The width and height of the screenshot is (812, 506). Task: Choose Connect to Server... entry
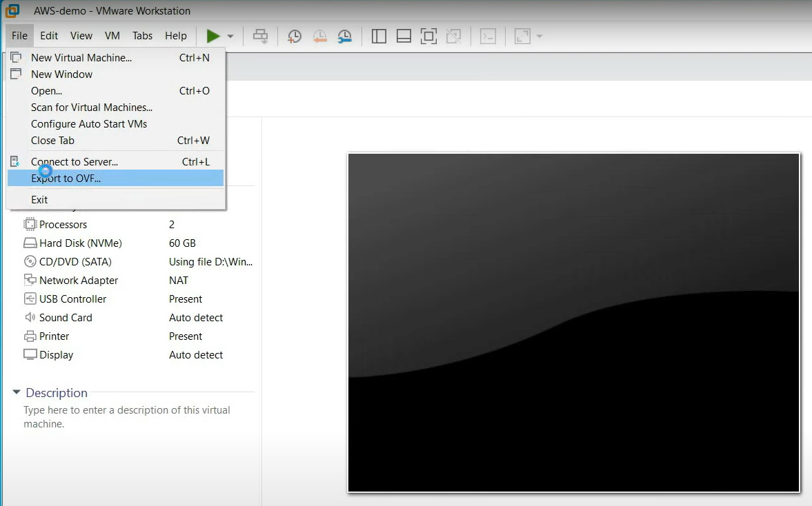point(115,162)
